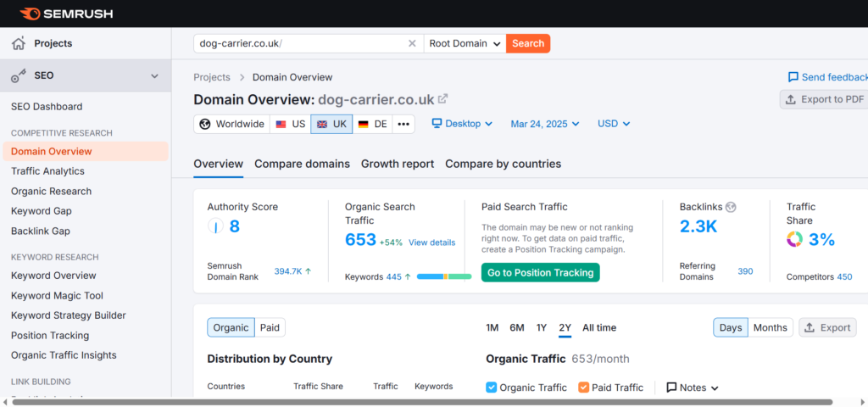This screenshot has width=868, height=407.
Task: Select the 6M time range
Action: click(x=517, y=328)
